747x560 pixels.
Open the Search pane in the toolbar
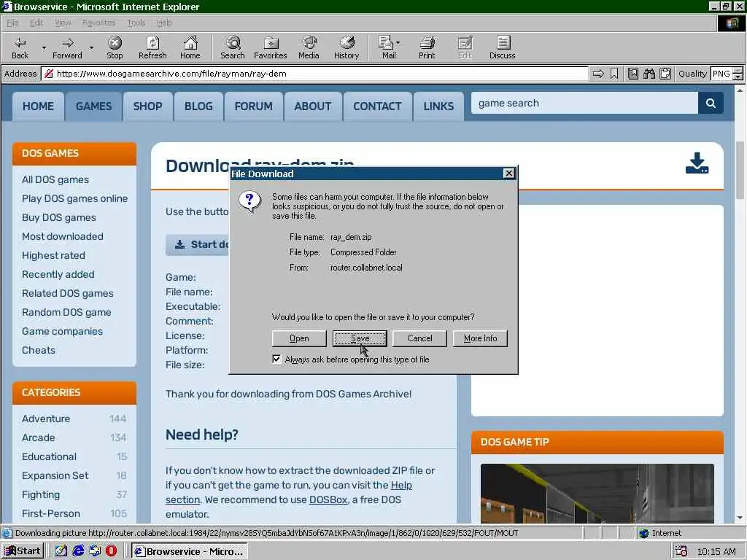[233, 47]
